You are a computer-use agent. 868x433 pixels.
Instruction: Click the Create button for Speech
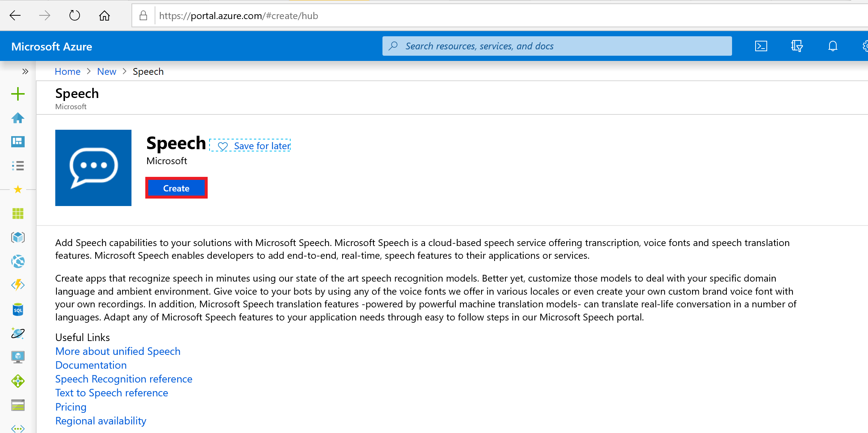coord(176,188)
